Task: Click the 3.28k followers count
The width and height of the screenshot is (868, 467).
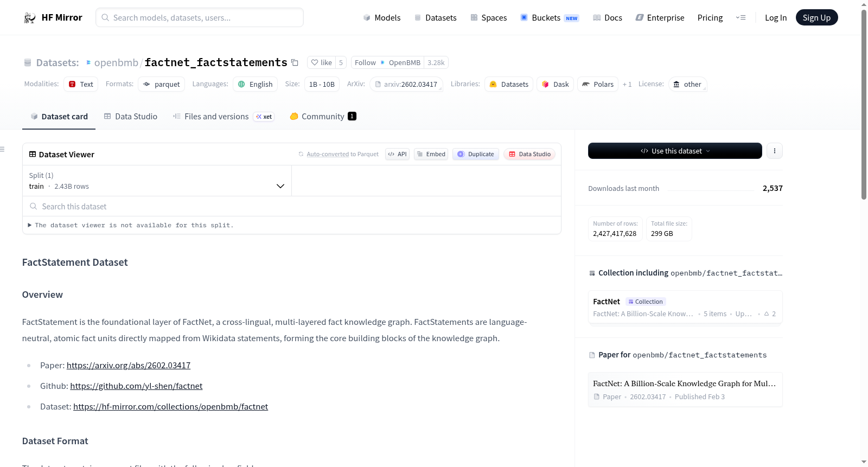Action: [x=436, y=62]
